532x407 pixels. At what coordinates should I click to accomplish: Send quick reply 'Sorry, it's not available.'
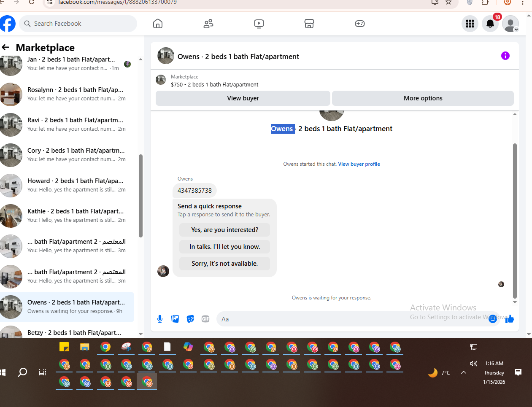(224, 264)
